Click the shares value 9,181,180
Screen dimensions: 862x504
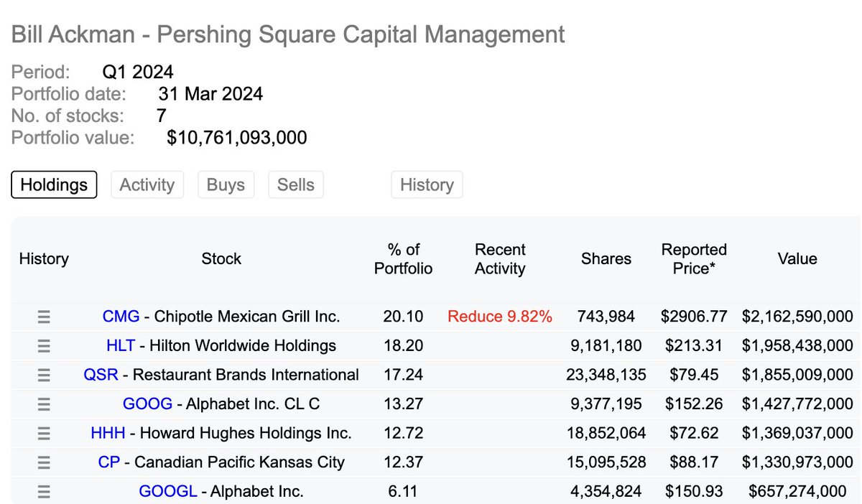pyautogui.click(x=606, y=346)
